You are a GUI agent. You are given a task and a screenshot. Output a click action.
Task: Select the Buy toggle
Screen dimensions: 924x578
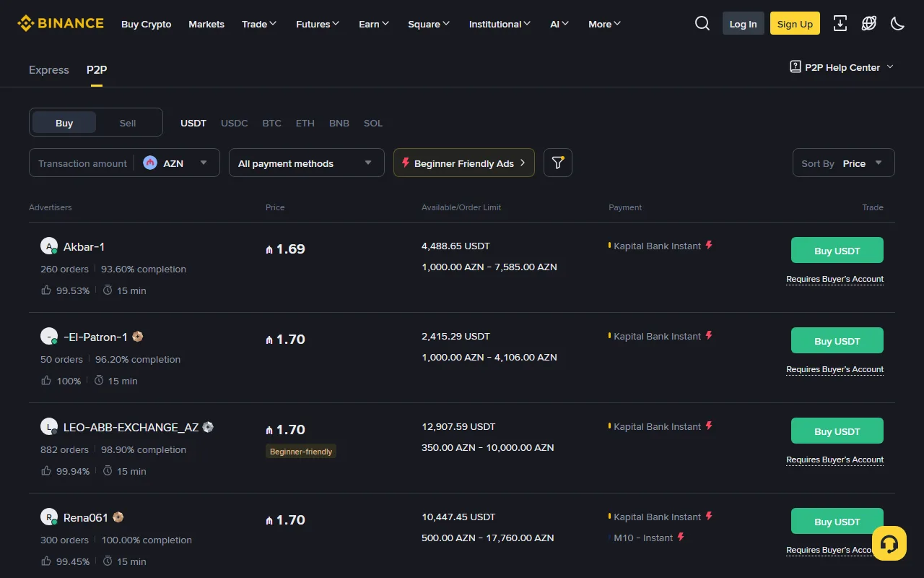[x=64, y=123]
